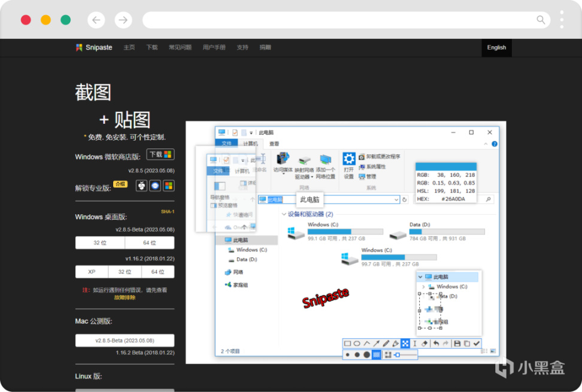Click 映射网络驱动器 ribbon icon
Viewport: 582px width, 392px height.
pyautogui.click(x=304, y=167)
